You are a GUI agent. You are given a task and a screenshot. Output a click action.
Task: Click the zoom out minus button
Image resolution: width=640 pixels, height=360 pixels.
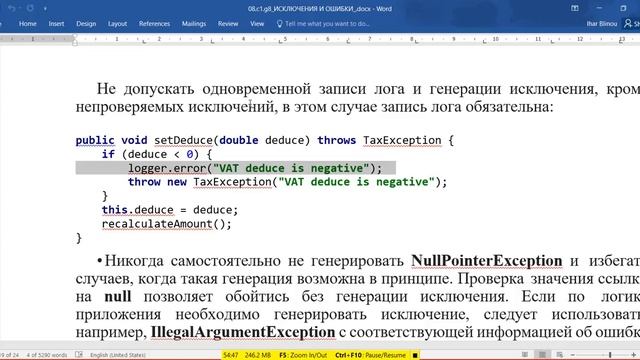pyautogui.click(x=572, y=355)
